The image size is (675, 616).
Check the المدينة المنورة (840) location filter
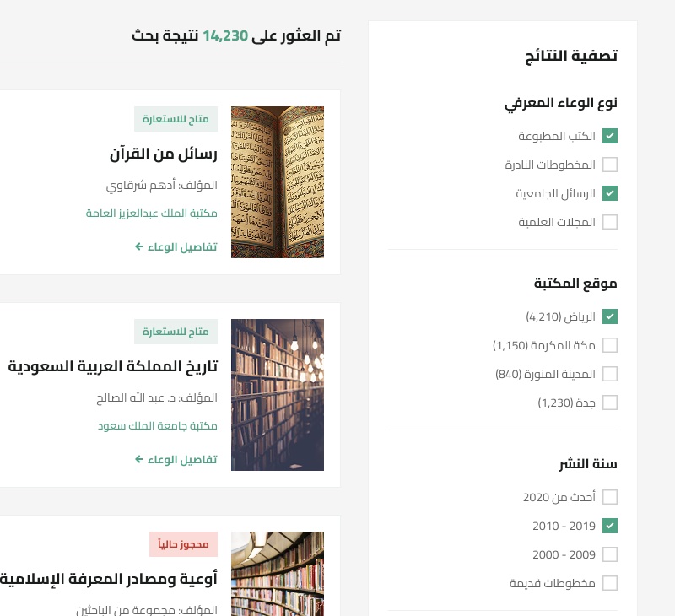point(609,374)
